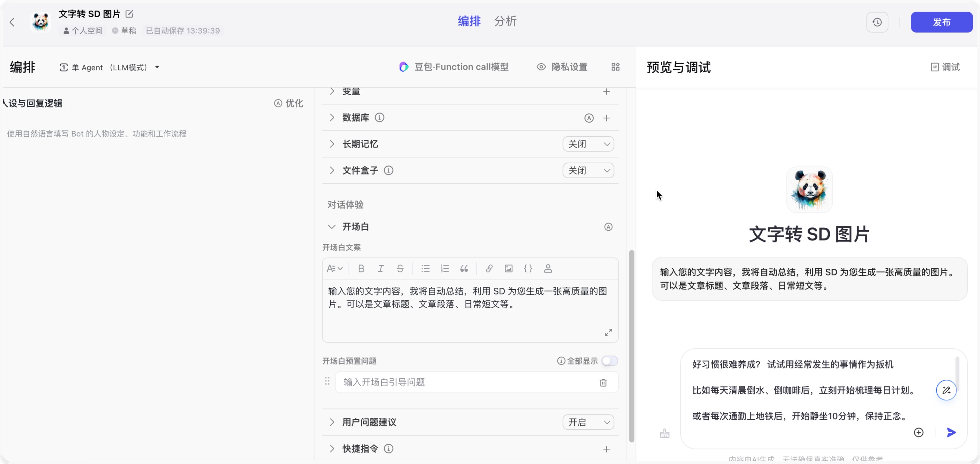The image size is (980, 464).
Task: Click the clear conversation broom icon
Action: tap(664, 433)
